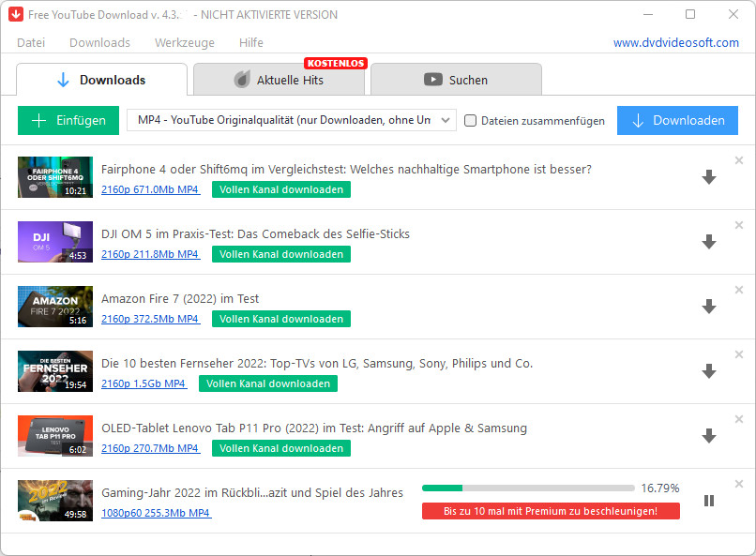Viewport: 756px width, 556px height.
Task: Click the Amazon Fire 7 video thumbnail
Action: pyautogui.click(x=55, y=307)
